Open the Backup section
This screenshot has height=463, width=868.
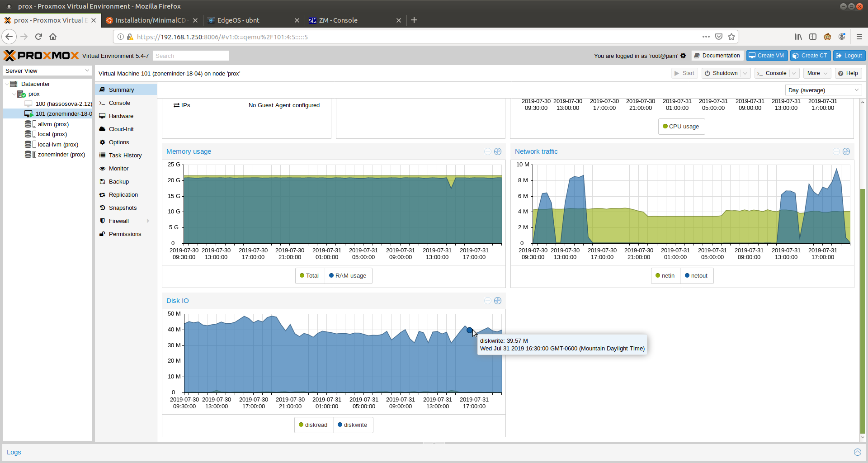126,182
